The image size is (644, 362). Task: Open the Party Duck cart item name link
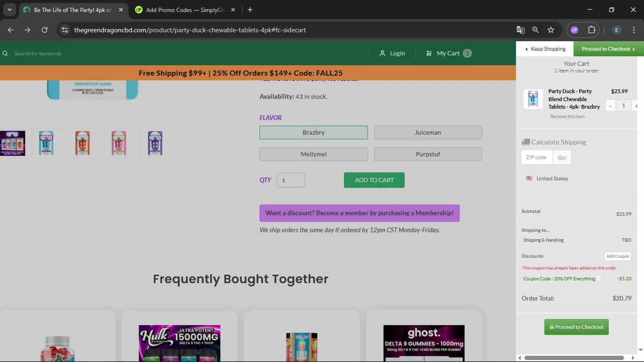(574, 99)
